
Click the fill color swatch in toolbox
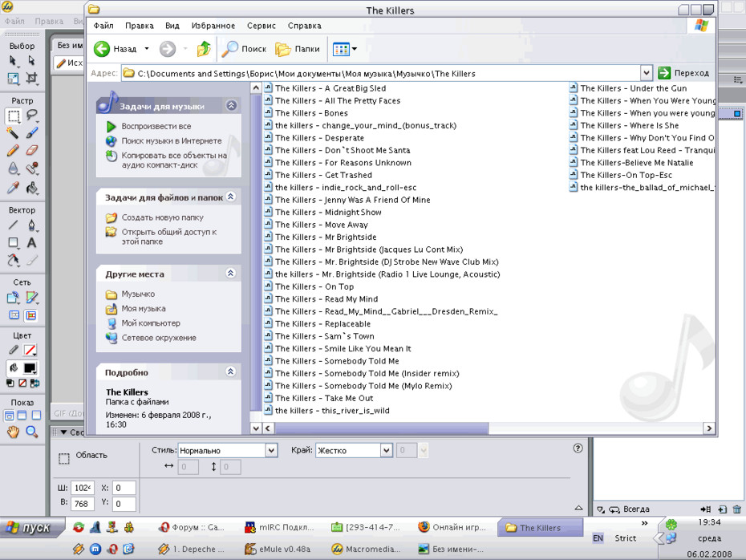pyautogui.click(x=30, y=368)
